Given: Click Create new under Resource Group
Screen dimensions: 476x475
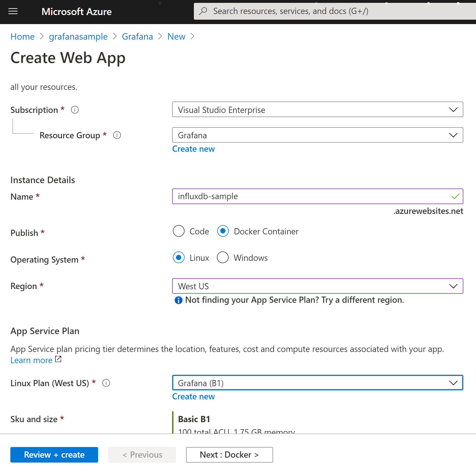Looking at the screenshot, I should click(194, 149).
